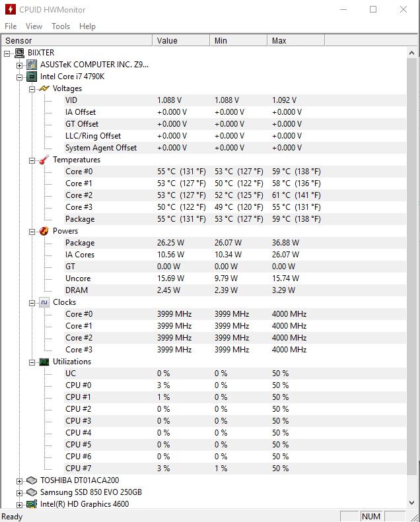Select the CPU #0 utilization row
This screenshot has width=420, height=522.
[235, 385]
